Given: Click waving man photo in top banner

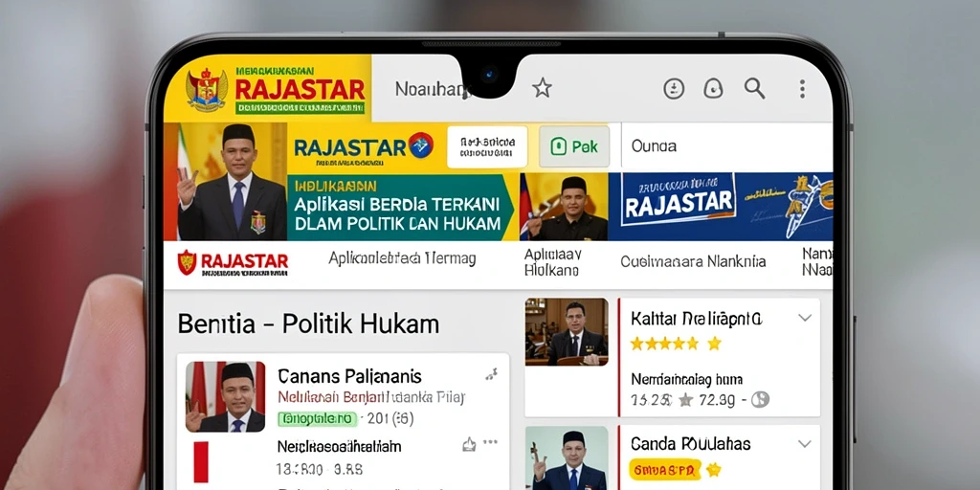Looking at the screenshot, I should [x=225, y=182].
